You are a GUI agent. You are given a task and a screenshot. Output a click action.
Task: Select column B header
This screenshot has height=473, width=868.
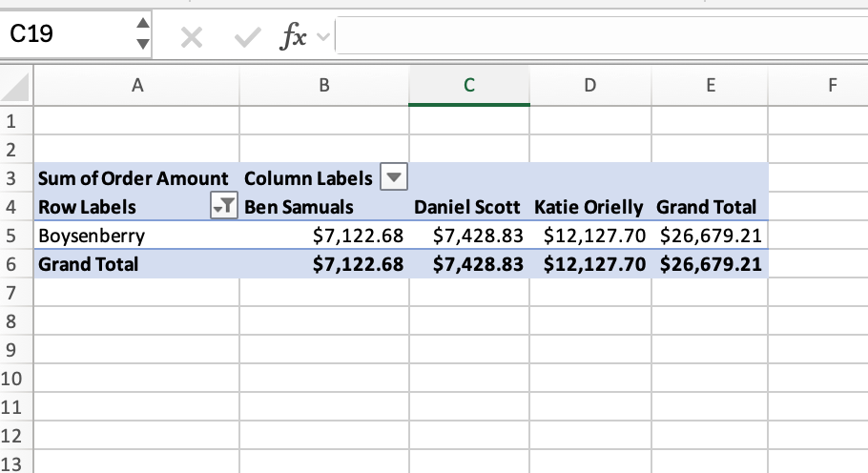click(x=324, y=85)
